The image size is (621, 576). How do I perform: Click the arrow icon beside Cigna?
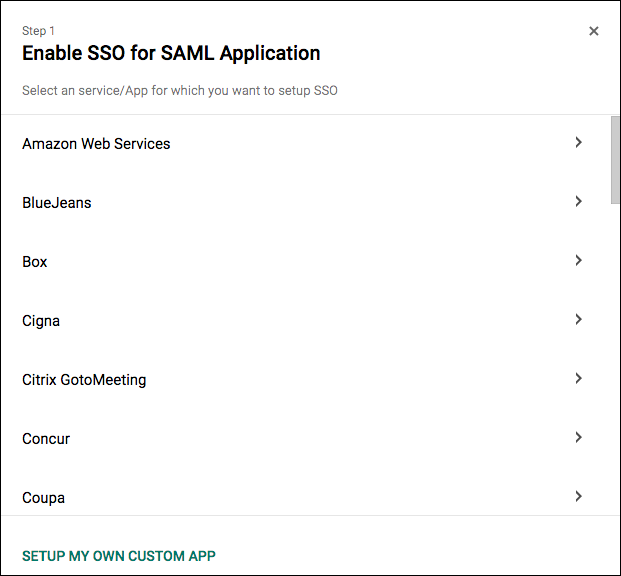point(579,320)
